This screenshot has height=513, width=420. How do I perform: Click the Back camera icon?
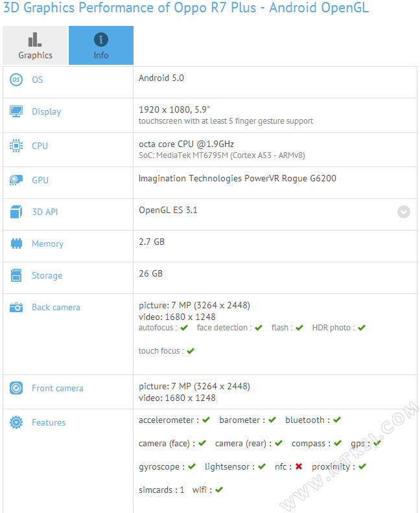16,308
